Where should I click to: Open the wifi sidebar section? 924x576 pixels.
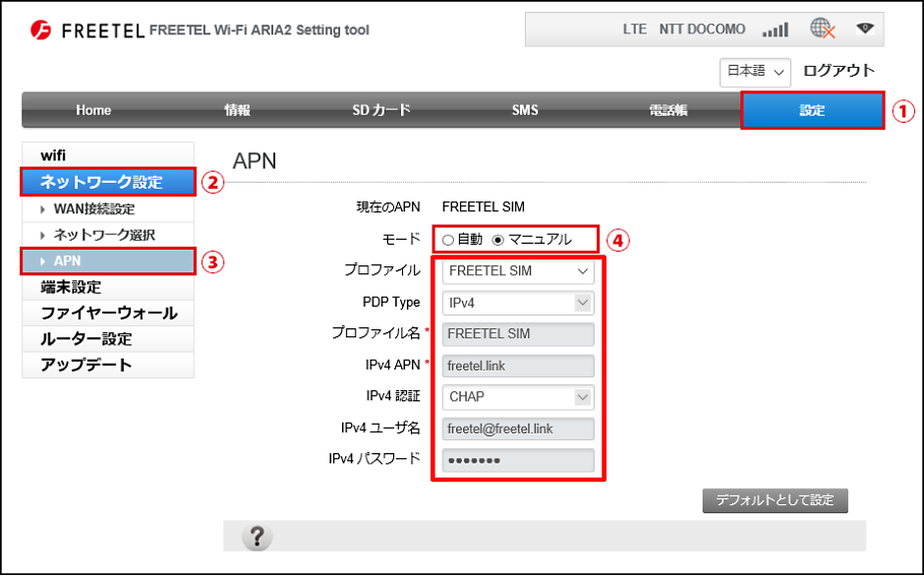(x=108, y=155)
